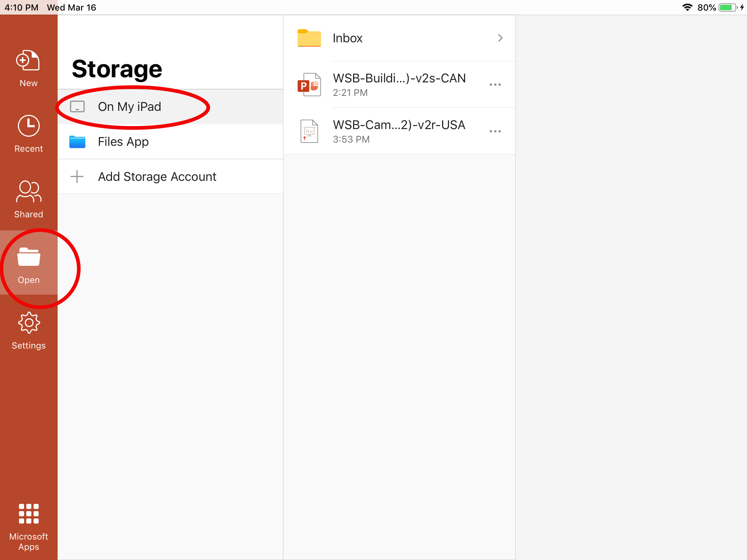Click the plus icon for storage account

pos(77,176)
